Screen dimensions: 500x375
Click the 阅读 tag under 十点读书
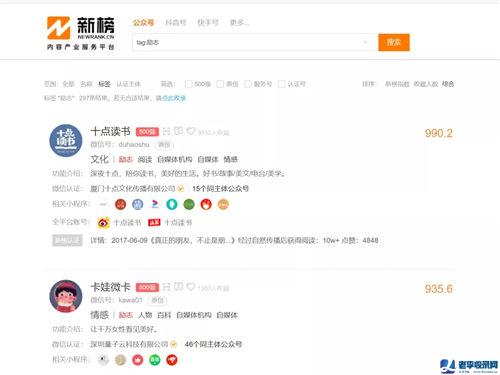click(x=145, y=160)
